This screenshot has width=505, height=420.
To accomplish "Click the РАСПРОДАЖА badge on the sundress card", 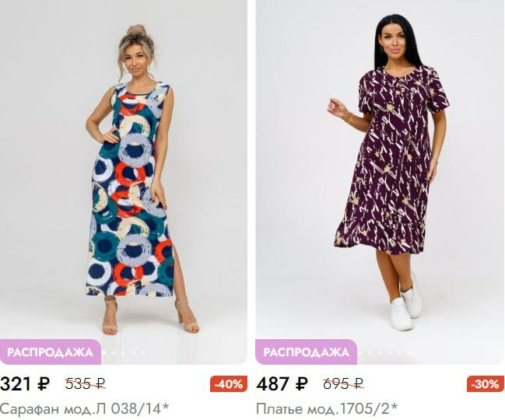I will (x=51, y=352).
